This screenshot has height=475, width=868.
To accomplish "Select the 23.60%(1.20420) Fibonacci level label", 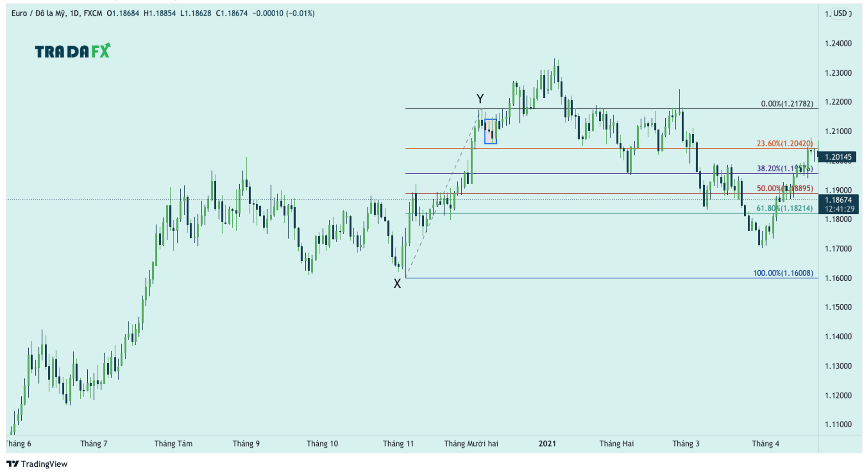I will tap(784, 143).
